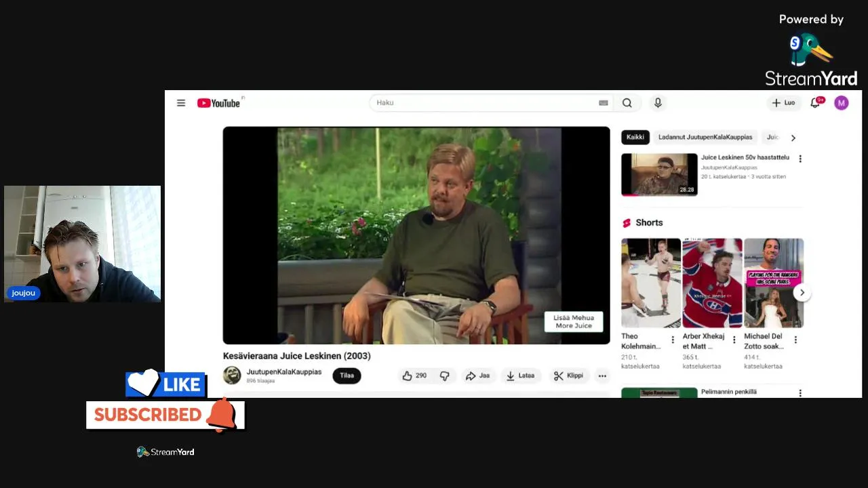
Task: Download the video with Lataa
Action: pyautogui.click(x=520, y=375)
